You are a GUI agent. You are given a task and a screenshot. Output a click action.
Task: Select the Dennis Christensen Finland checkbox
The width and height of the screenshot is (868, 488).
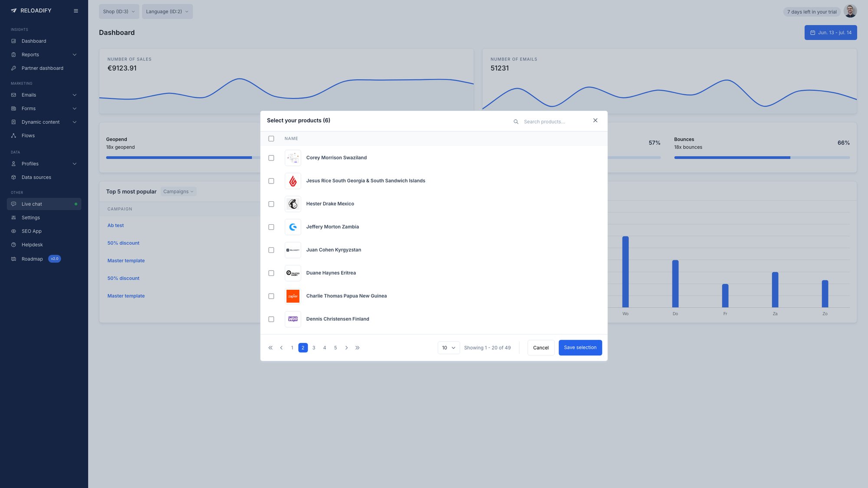271,319
